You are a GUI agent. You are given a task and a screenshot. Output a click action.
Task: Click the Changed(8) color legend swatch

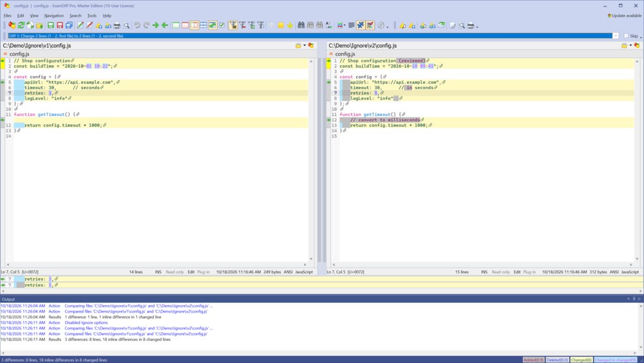tap(581, 360)
